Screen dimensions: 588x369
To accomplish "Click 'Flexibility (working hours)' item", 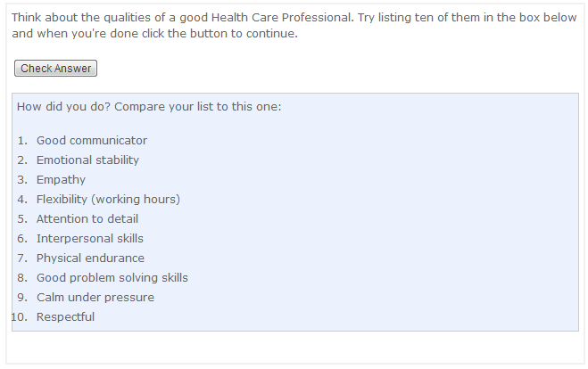I will [108, 200].
